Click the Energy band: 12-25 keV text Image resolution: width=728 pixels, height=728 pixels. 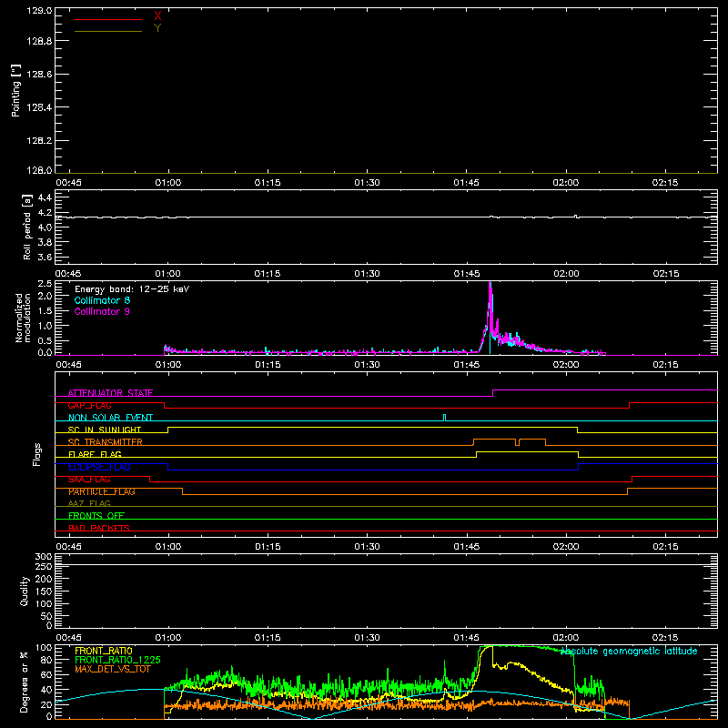tap(132, 289)
